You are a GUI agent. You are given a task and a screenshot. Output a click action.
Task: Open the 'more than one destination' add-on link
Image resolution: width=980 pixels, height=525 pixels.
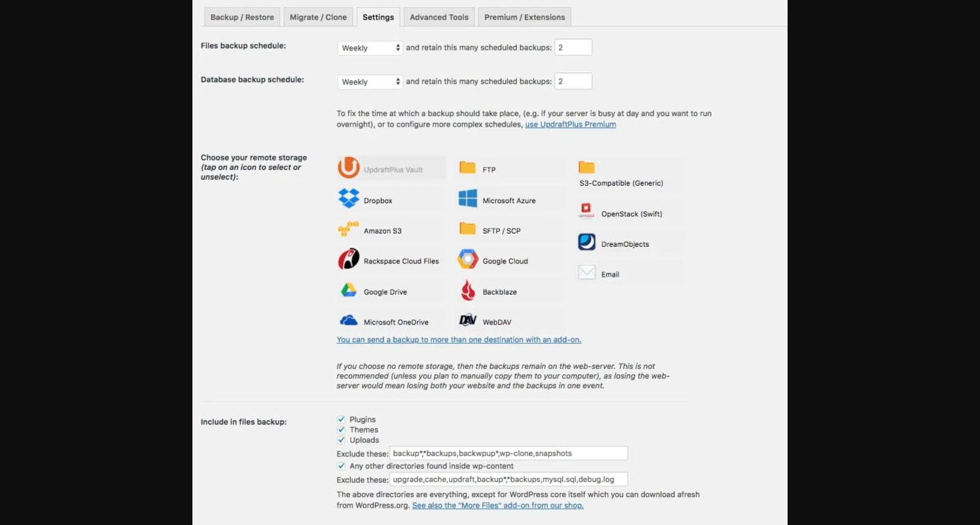tap(459, 340)
